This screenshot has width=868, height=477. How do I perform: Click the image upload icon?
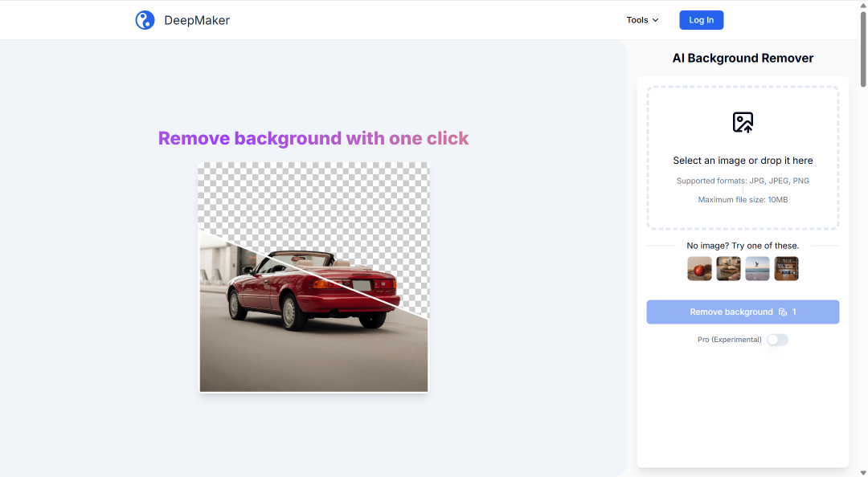[x=743, y=122]
